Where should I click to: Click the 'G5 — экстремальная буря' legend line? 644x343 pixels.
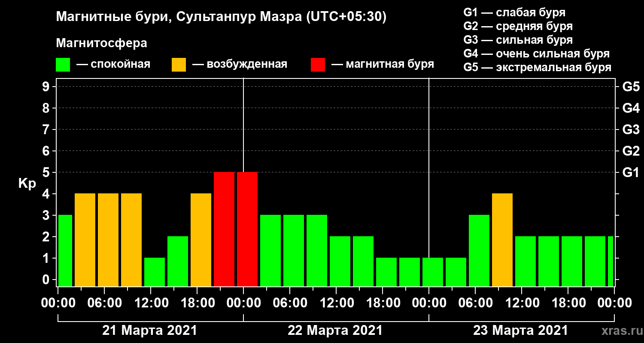538,68
